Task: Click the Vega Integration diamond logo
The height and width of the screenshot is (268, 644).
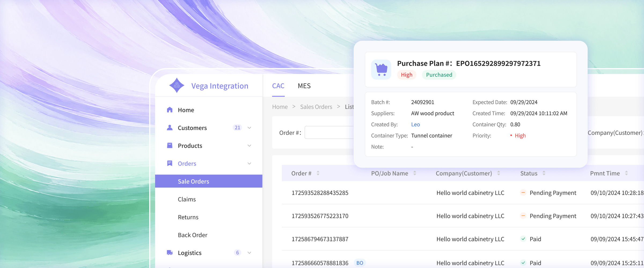Action: (x=177, y=85)
